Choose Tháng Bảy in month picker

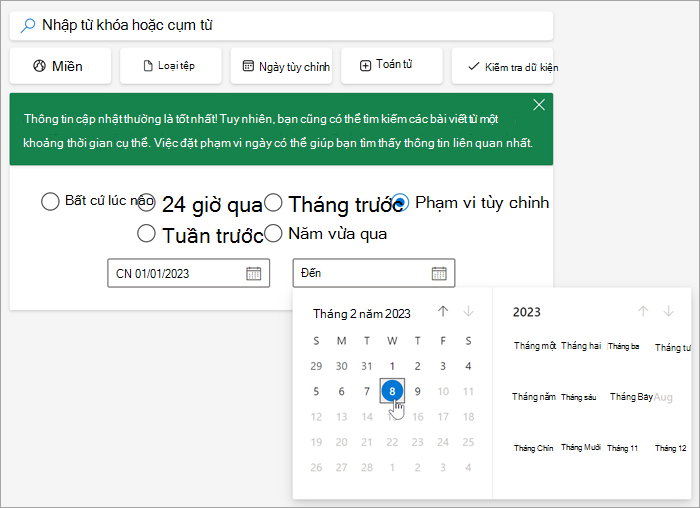pyautogui.click(x=631, y=397)
